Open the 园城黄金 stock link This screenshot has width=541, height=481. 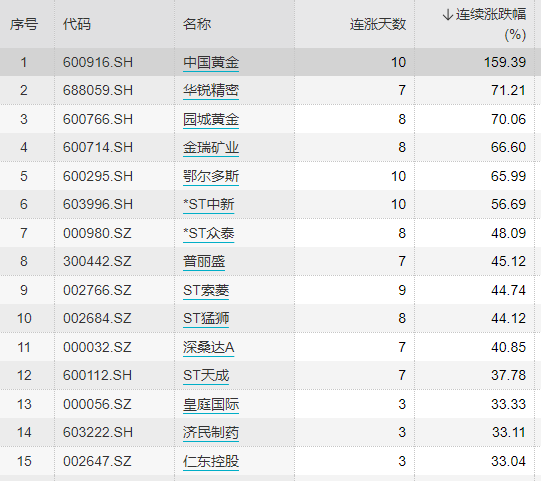211,119
